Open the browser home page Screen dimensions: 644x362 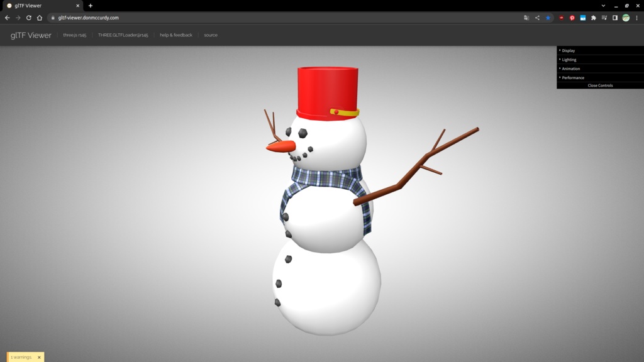[x=40, y=18]
